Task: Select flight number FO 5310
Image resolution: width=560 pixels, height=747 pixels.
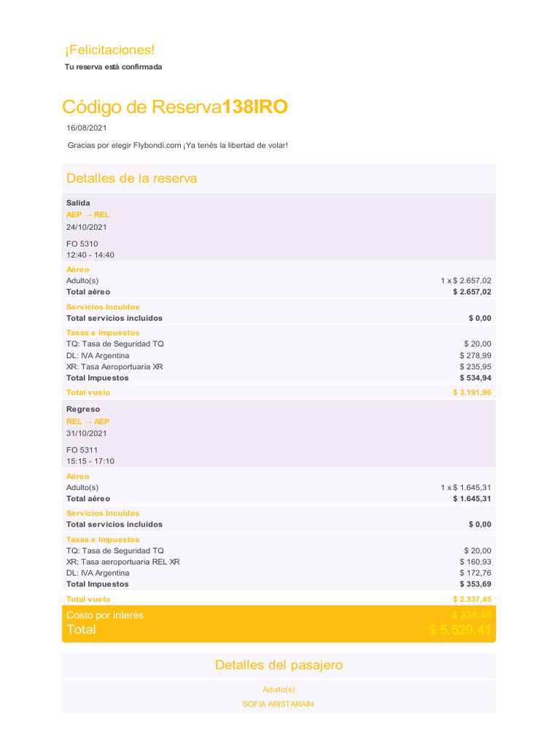Action: (82, 244)
